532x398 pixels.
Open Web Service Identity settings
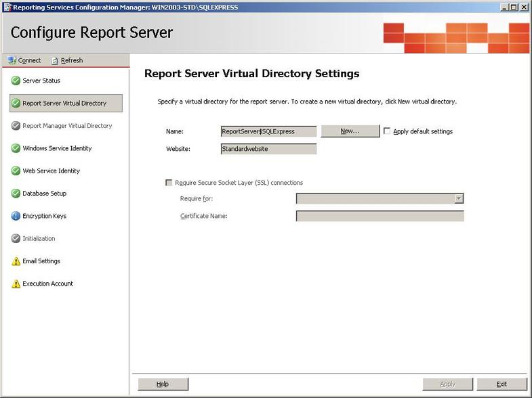[52, 171]
